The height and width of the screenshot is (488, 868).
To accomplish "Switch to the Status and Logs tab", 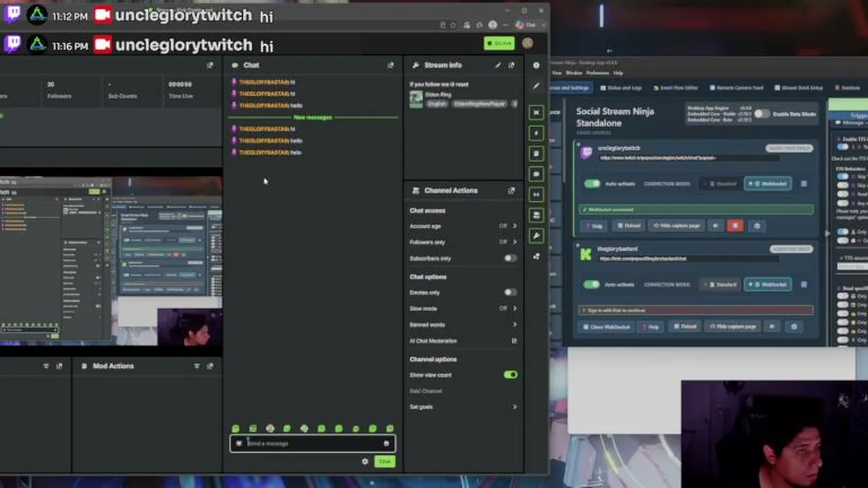I will [x=620, y=88].
